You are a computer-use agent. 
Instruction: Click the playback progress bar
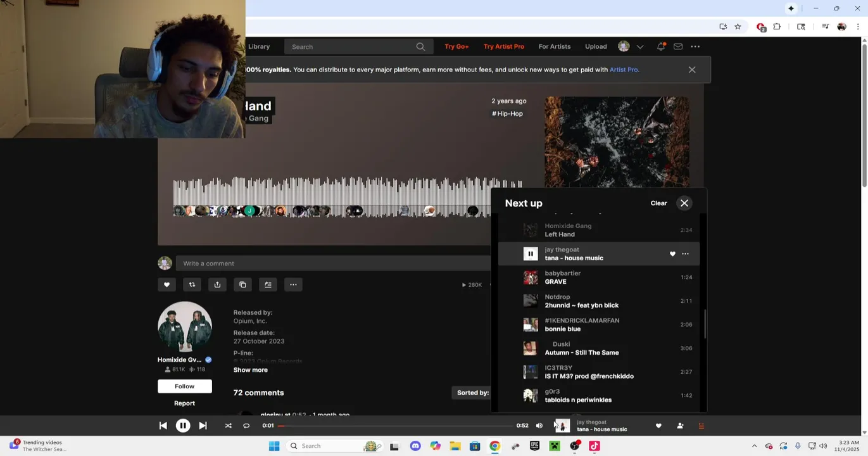click(x=396, y=426)
